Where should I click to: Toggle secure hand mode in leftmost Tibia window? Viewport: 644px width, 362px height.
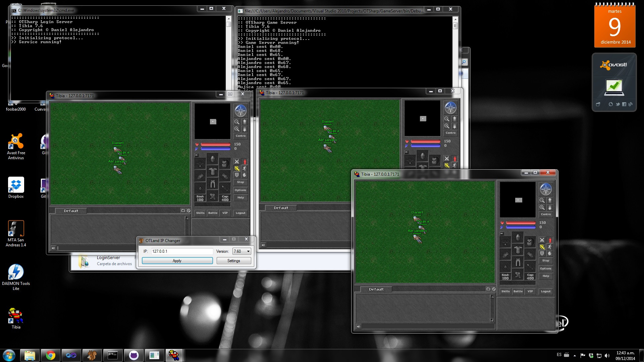pyautogui.click(x=245, y=175)
